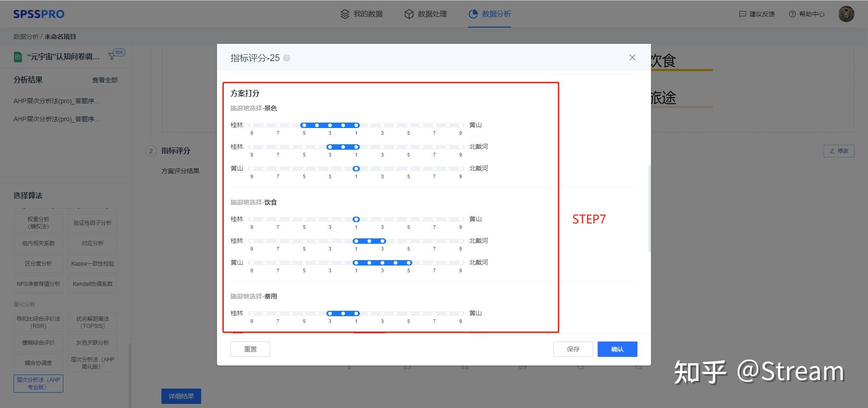
Task: Click the 确认 confirm button
Action: tap(618, 349)
